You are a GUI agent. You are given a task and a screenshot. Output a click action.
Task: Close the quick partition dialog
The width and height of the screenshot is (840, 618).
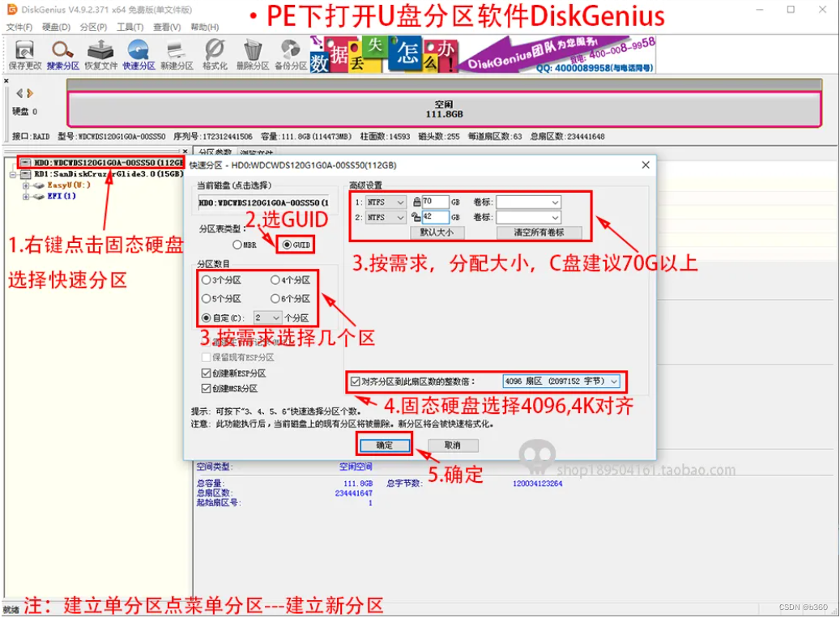[x=646, y=165]
